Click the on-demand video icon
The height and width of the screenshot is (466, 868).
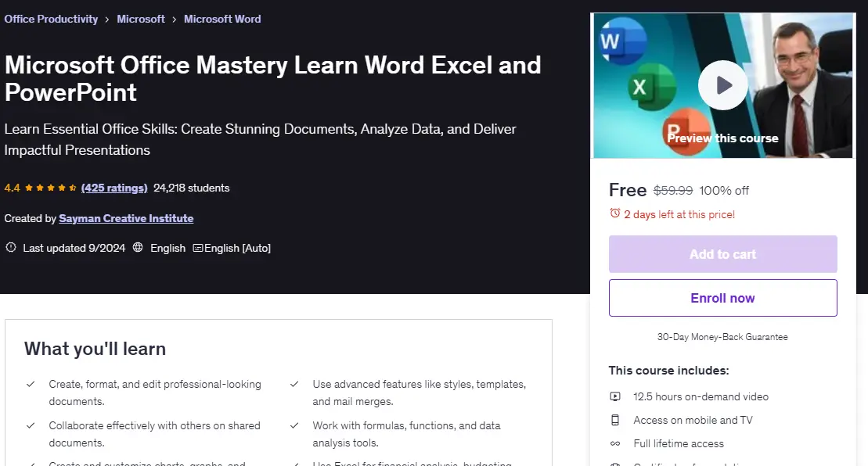[615, 396]
